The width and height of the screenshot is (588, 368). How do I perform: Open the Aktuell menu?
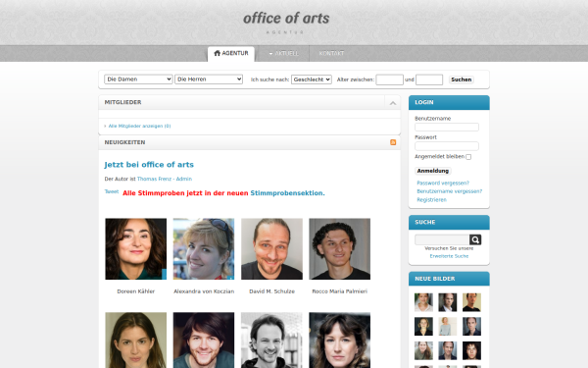click(283, 53)
